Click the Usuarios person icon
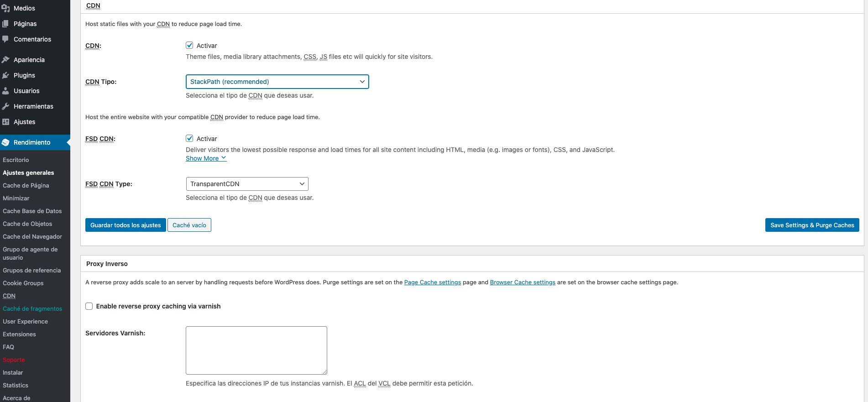 click(x=5, y=91)
